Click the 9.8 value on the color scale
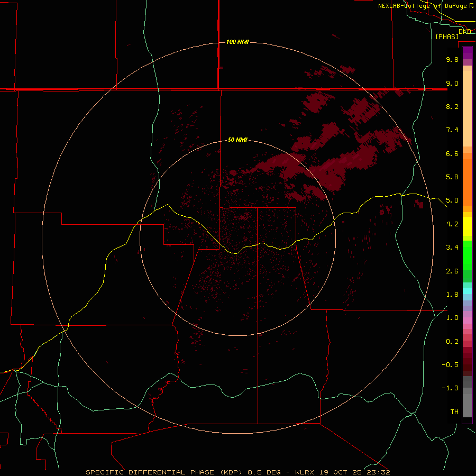Screen dimensions: 476x476 452,59
